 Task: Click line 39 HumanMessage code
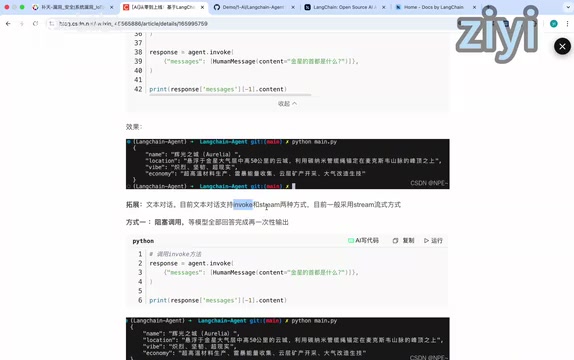[x=261, y=62]
